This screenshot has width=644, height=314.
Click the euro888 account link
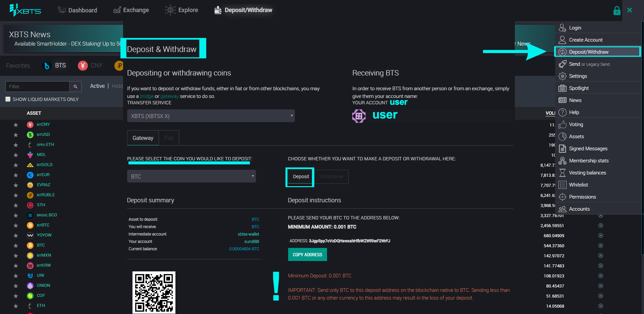252,242
